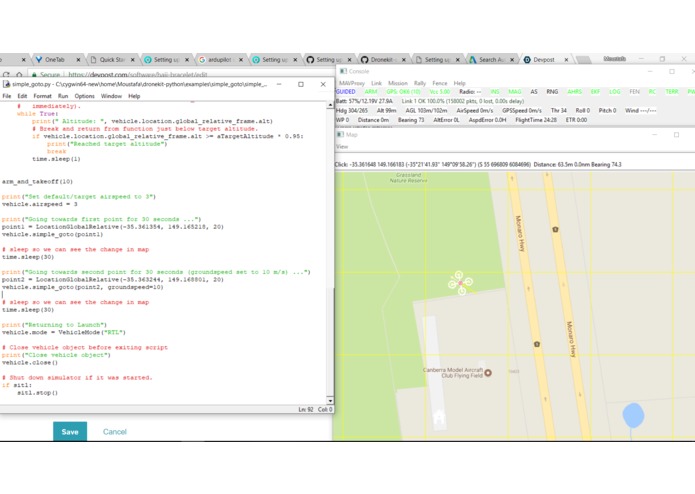Close the ardupilot browser tab

(241, 60)
